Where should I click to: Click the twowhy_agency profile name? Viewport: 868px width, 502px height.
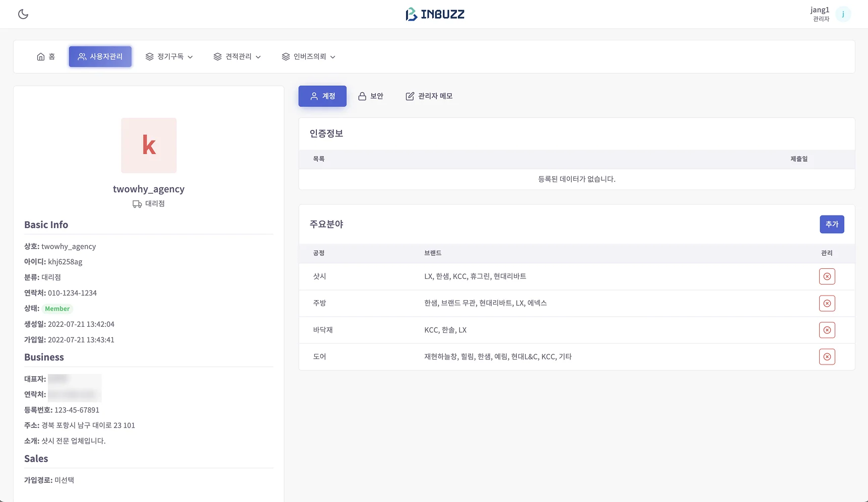[x=149, y=189]
